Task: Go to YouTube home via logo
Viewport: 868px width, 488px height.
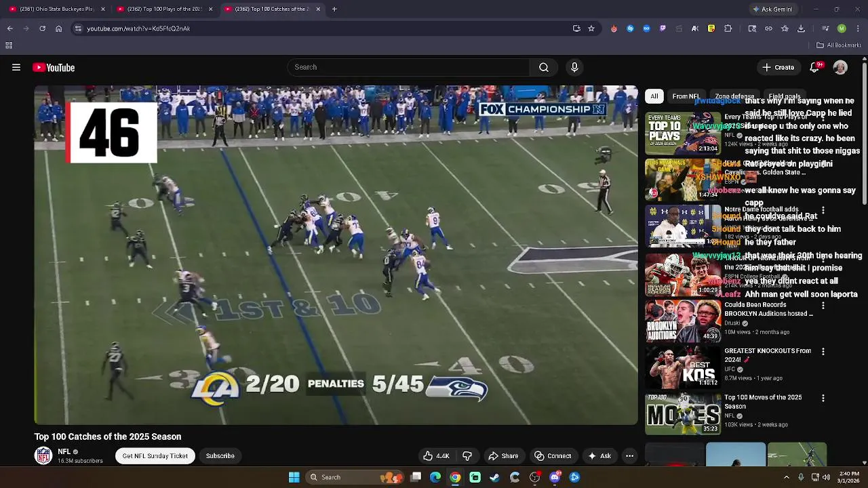Action: pos(54,67)
